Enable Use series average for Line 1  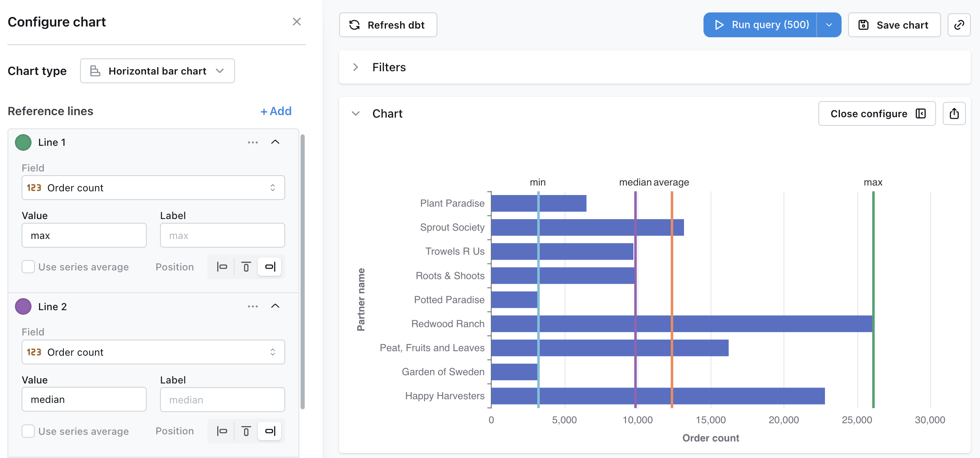[28, 267]
